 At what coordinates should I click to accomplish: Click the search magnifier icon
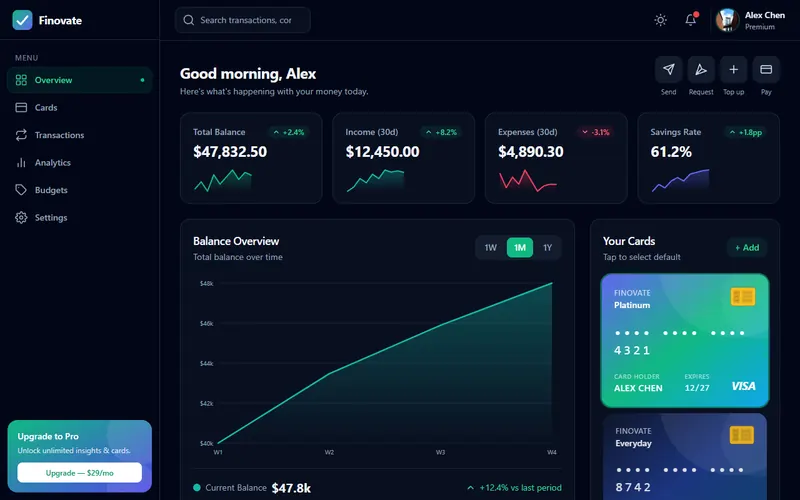[x=189, y=20]
